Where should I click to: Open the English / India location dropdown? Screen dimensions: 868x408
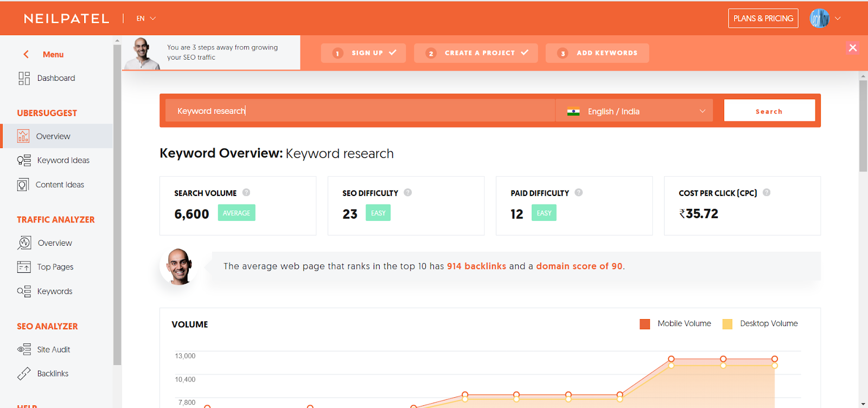pos(634,111)
